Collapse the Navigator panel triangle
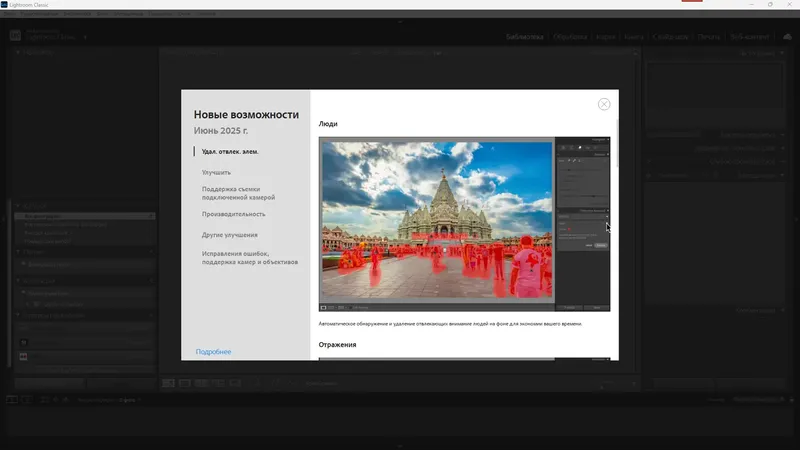Screen dimensions: 800x450 pyautogui.click(x=18, y=52)
